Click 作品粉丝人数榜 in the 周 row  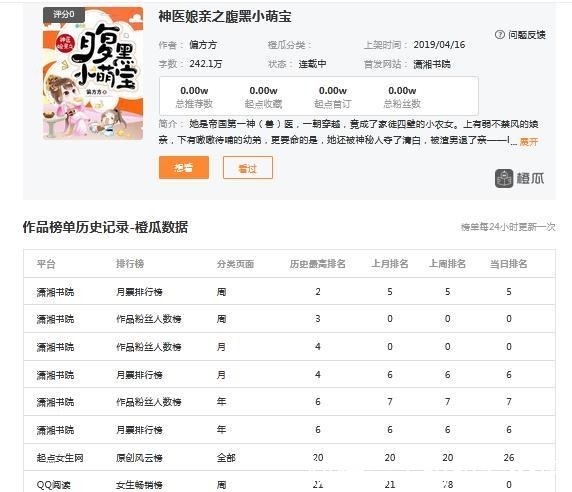coord(148,319)
